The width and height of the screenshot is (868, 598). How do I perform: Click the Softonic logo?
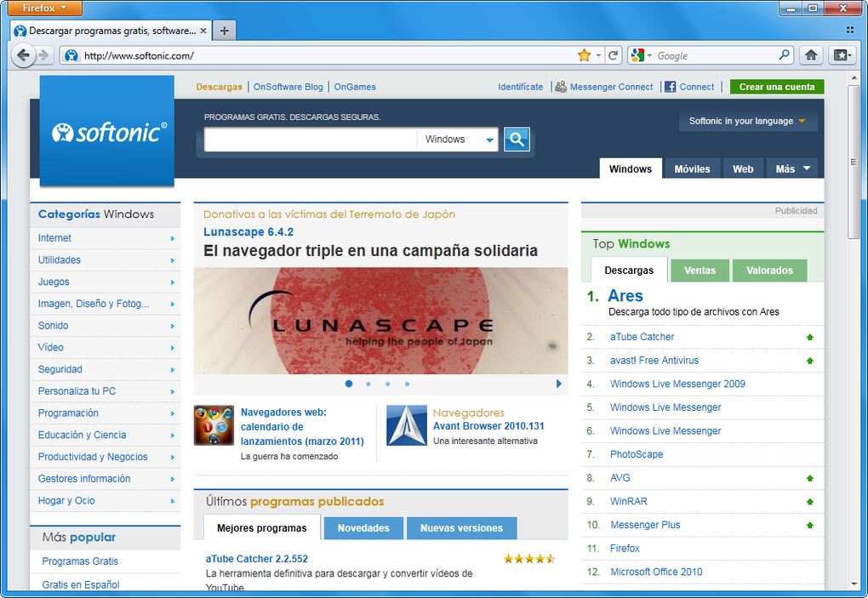(109, 133)
